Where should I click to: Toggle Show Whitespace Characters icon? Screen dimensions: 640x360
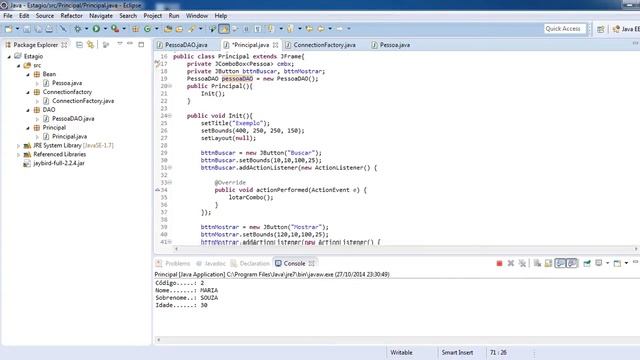[258, 29]
